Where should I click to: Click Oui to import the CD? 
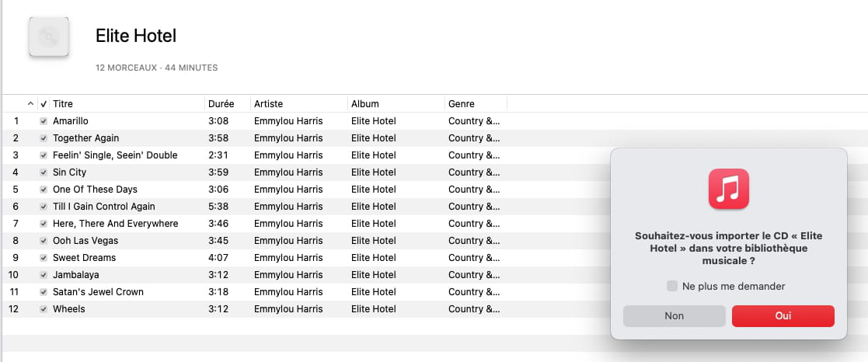(783, 316)
